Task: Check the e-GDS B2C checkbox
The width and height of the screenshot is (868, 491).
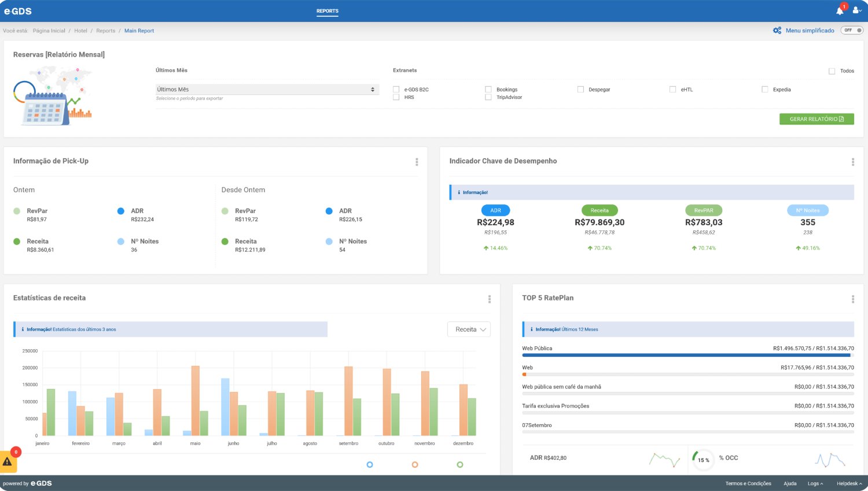Action: [x=396, y=90]
